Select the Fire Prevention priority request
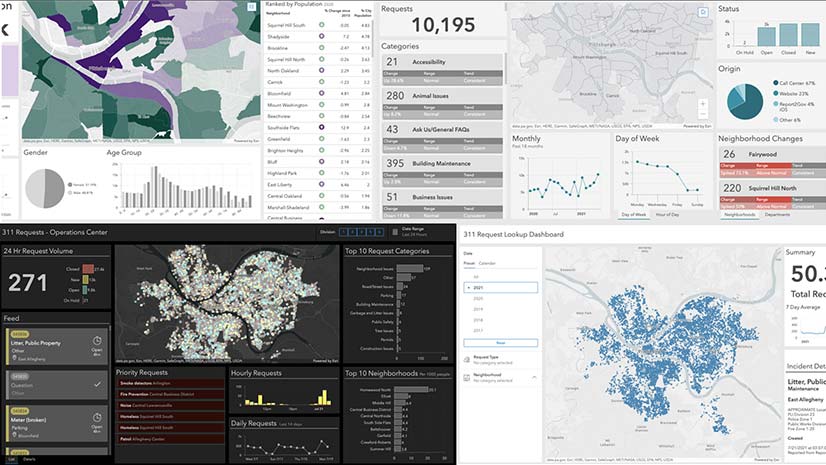This screenshot has width=826, height=465. [170, 394]
